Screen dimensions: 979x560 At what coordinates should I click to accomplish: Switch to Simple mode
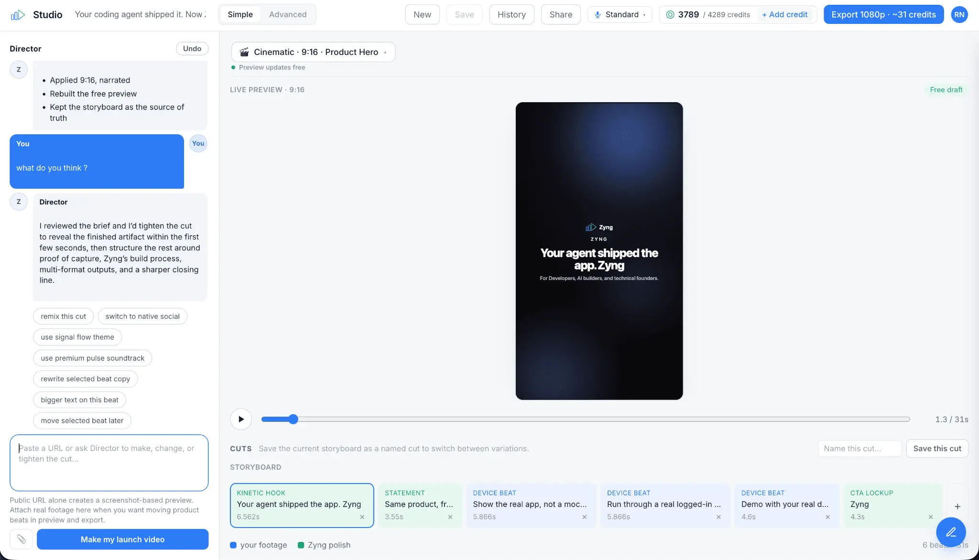coord(240,14)
